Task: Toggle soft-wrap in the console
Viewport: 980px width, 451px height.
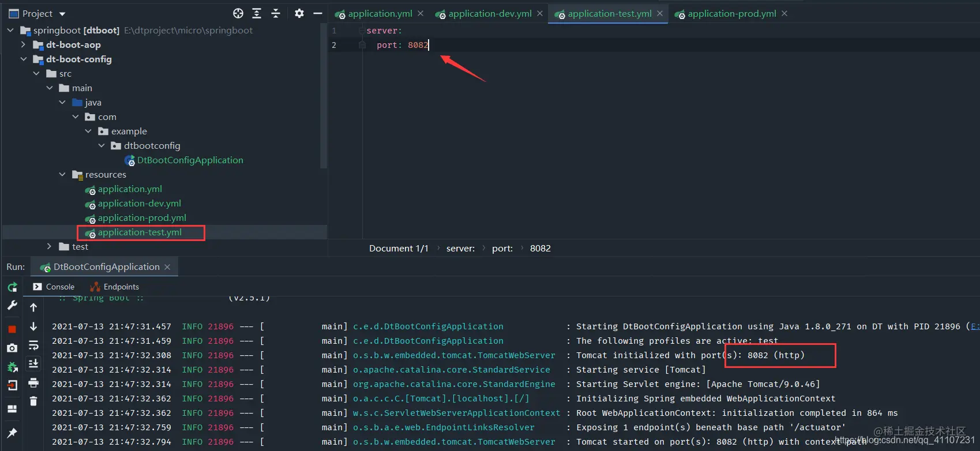Action: coord(33,345)
